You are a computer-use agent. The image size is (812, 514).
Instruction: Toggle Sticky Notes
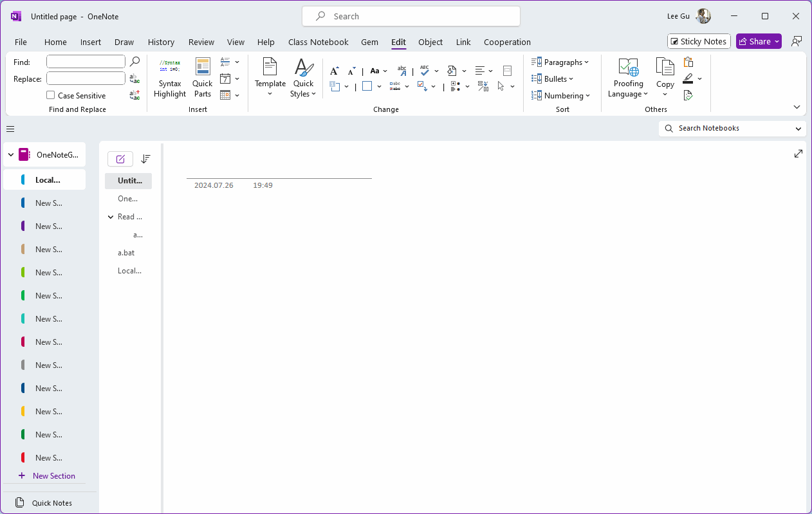(x=699, y=41)
